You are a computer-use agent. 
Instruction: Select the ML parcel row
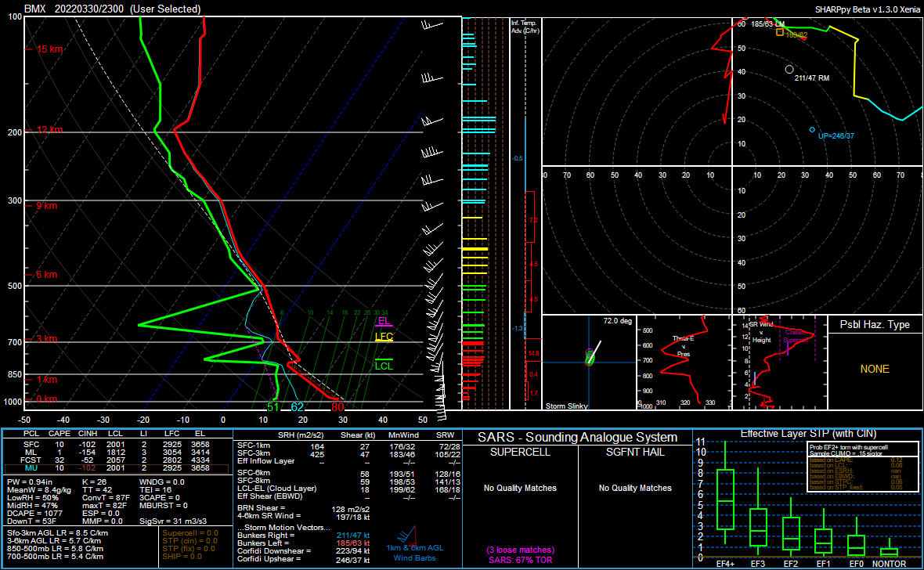coord(116,452)
